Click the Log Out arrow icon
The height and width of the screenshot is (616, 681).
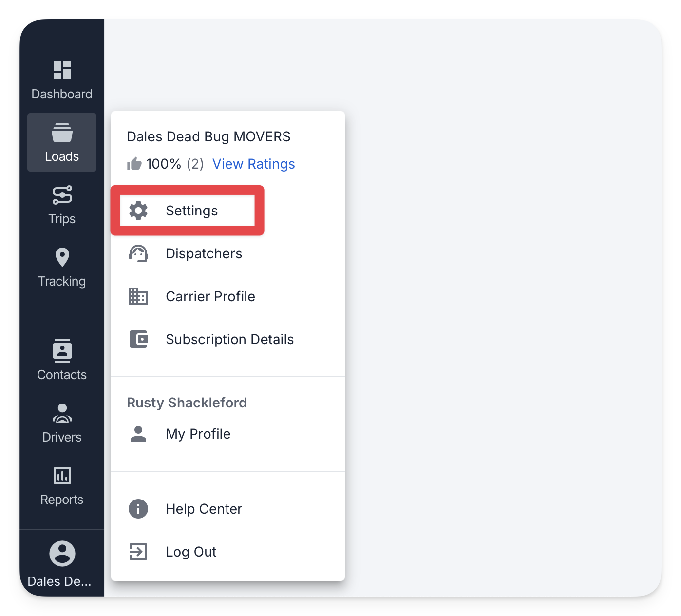point(138,552)
